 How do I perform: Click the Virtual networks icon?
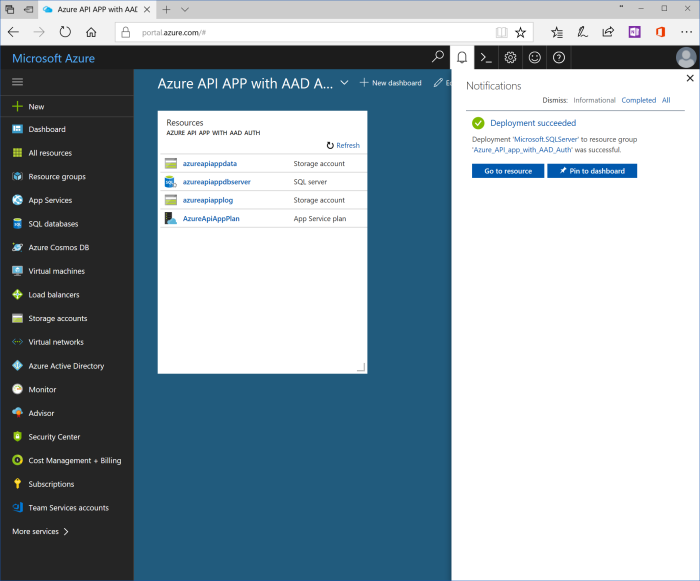coord(17,342)
